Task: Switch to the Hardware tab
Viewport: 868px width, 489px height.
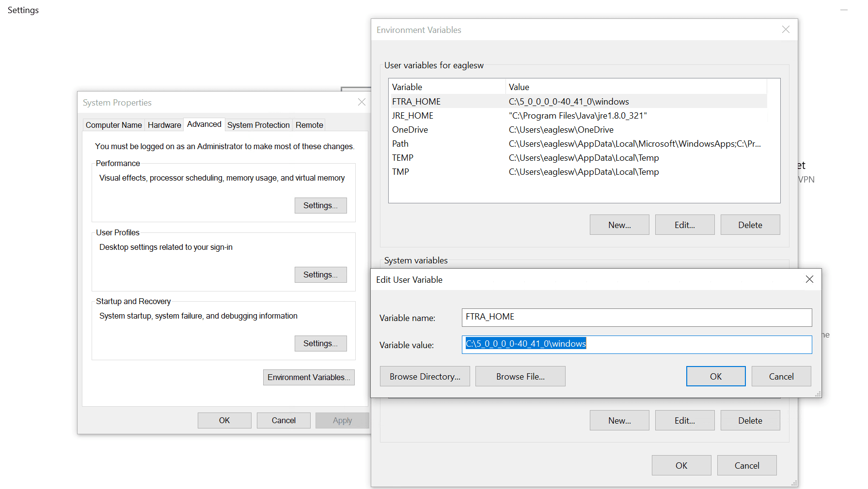Action: [x=164, y=124]
